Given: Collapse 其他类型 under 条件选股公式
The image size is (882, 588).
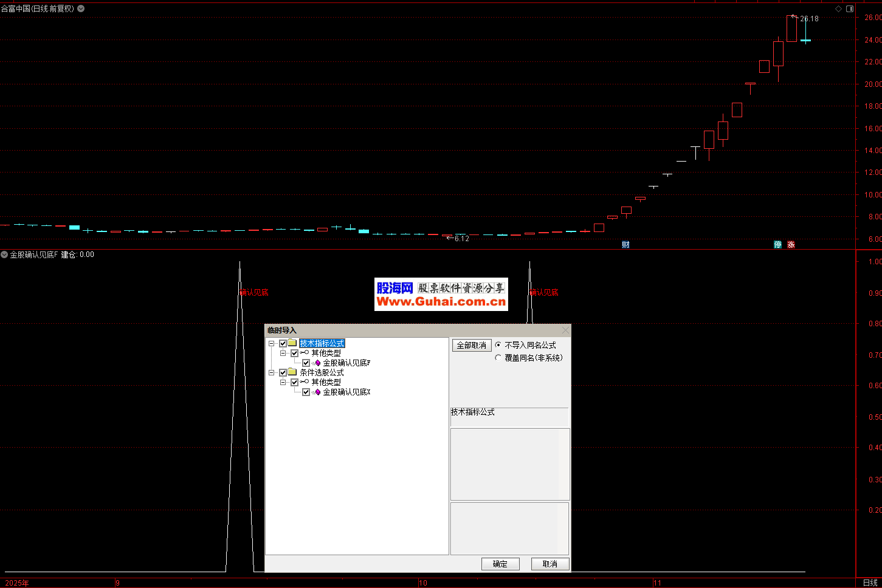Looking at the screenshot, I should pos(283,382).
